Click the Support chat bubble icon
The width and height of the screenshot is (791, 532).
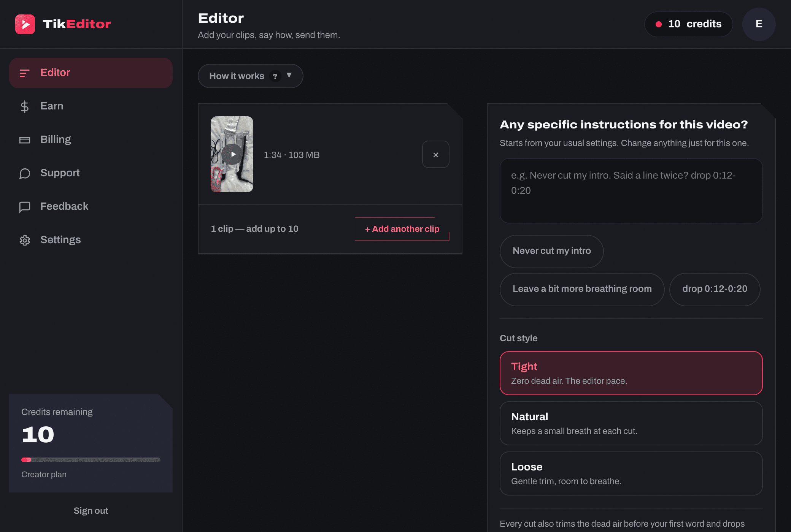(x=25, y=174)
